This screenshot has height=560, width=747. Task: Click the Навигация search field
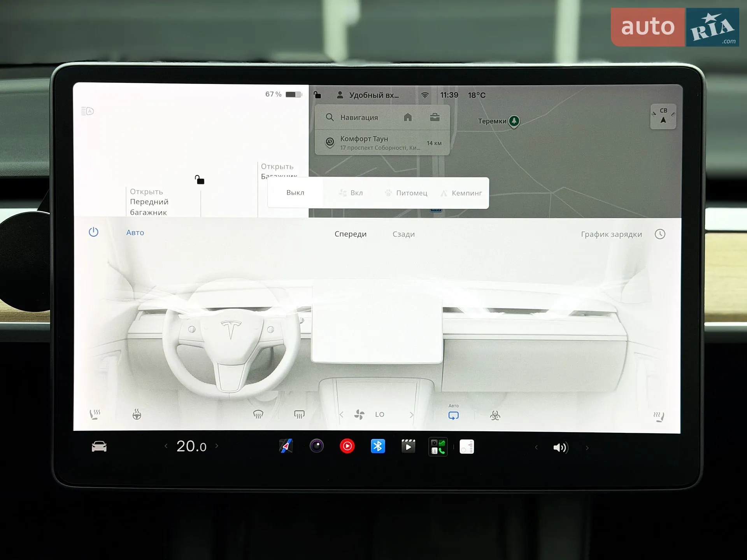[359, 117]
